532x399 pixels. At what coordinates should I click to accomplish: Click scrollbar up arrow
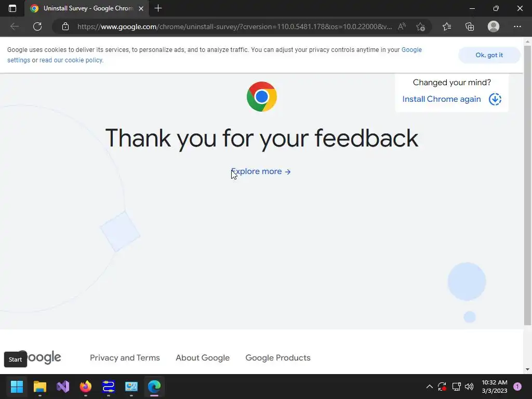[527, 42]
